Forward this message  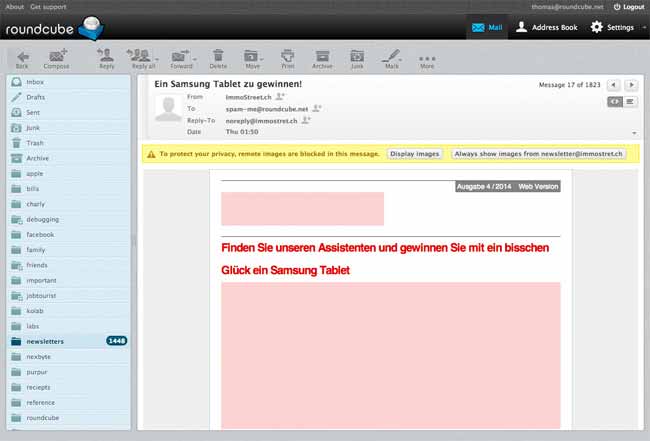click(180, 59)
